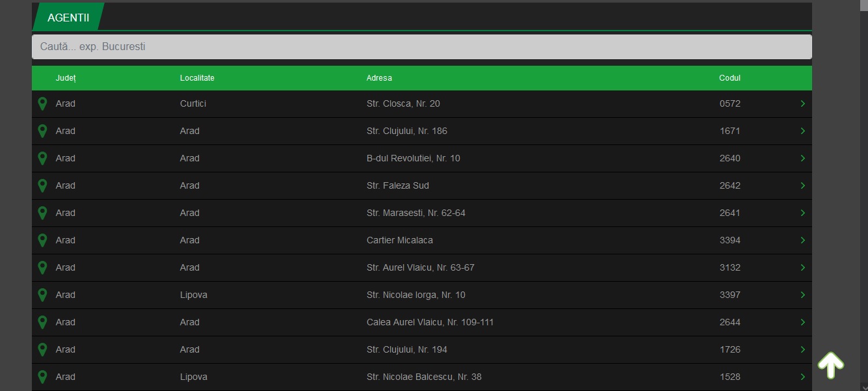
Task: Click the 'Str. Closca, Nr. 20' address
Action: (403, 103)
